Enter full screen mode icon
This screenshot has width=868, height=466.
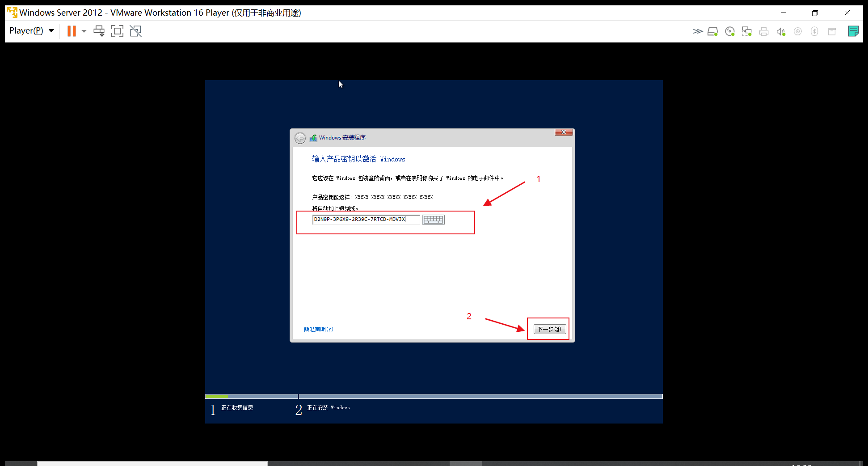(117, 31)
